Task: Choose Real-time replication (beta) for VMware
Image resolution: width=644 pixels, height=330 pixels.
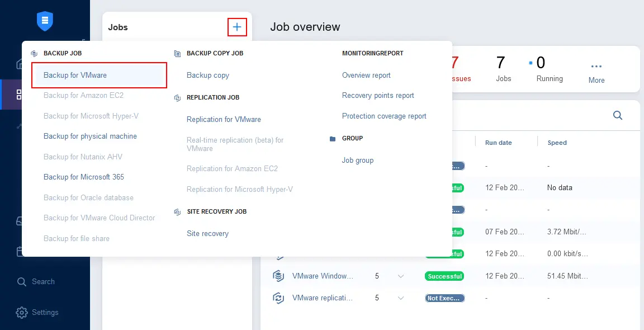Action: click(235, 144)
